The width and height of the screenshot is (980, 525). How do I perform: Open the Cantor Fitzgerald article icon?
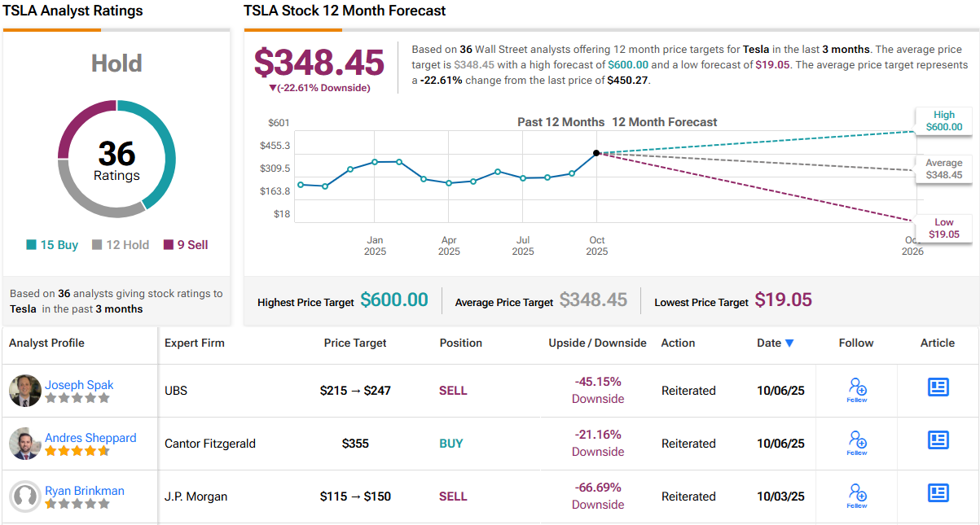click(x=938, y=440)
